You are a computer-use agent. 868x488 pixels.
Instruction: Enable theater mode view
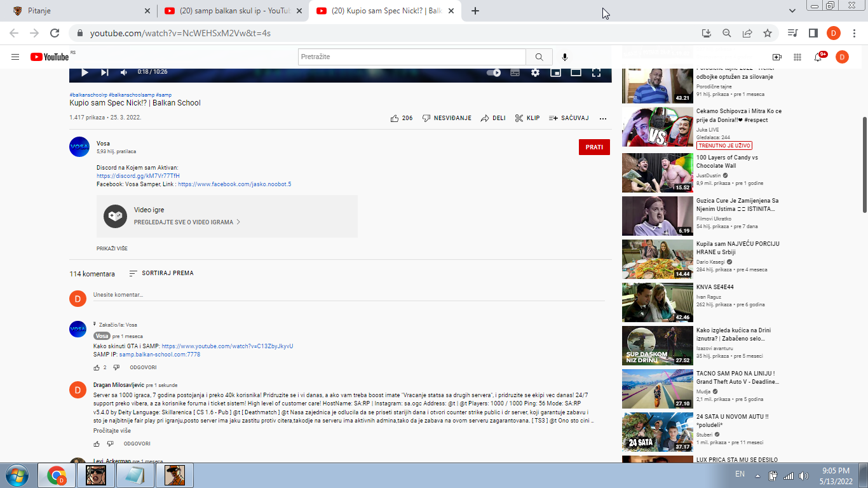pyautogui.click(x=576, y=72)
